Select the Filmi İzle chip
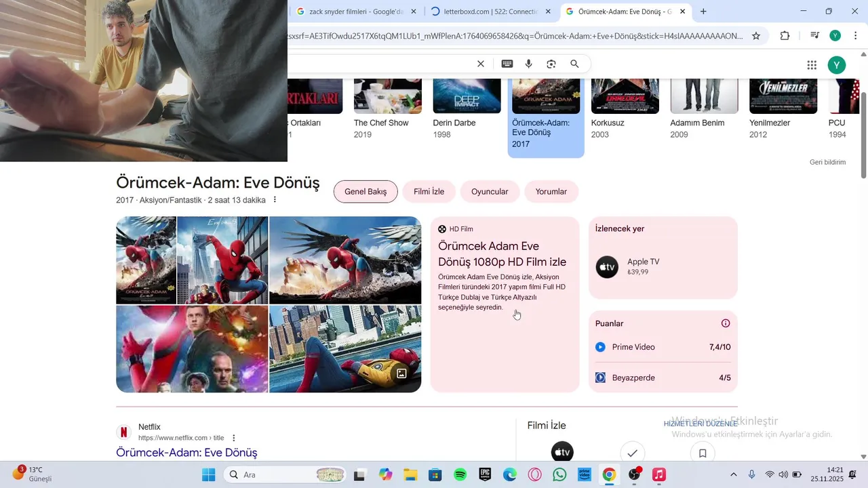Image resolution: width=868 pixels, height=488 pixels. tap(429, 192)
